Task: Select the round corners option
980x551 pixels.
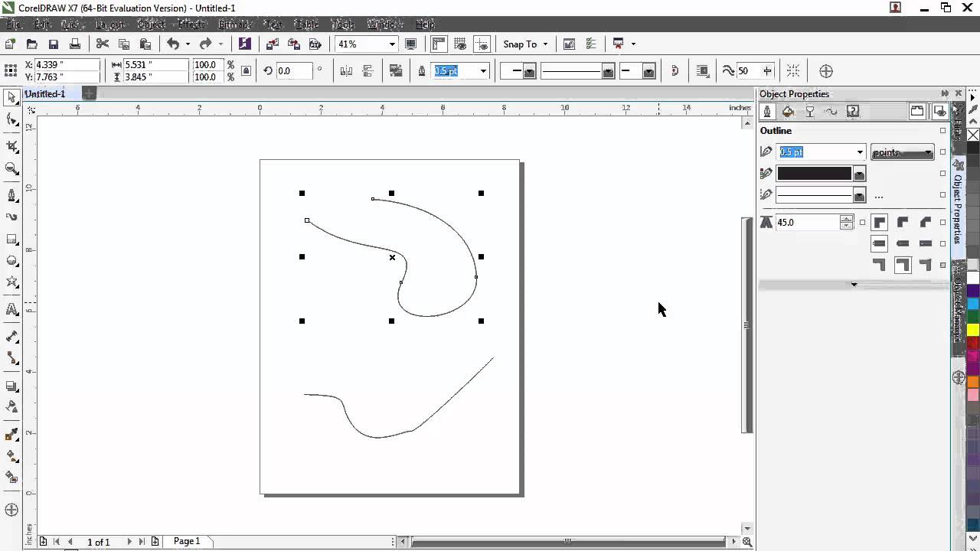Action: pyautogui.click(x=903, y=223)
